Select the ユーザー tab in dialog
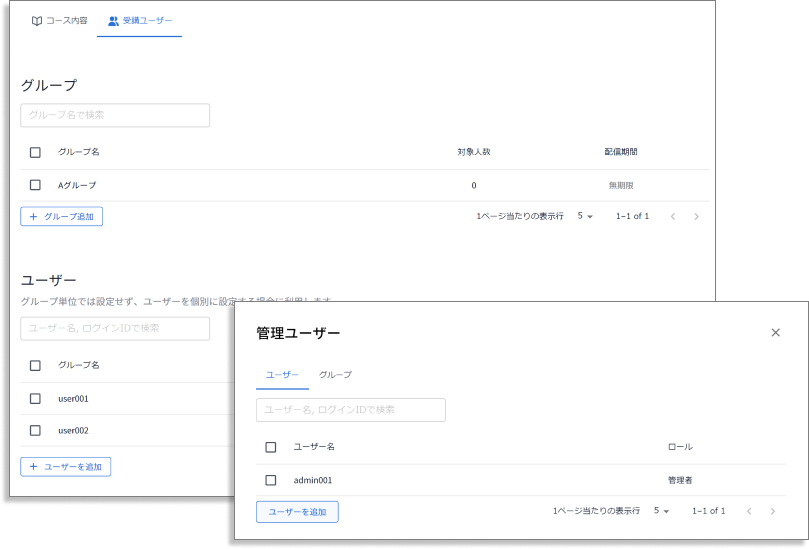809x549 pixels. [x=282, y=374]
